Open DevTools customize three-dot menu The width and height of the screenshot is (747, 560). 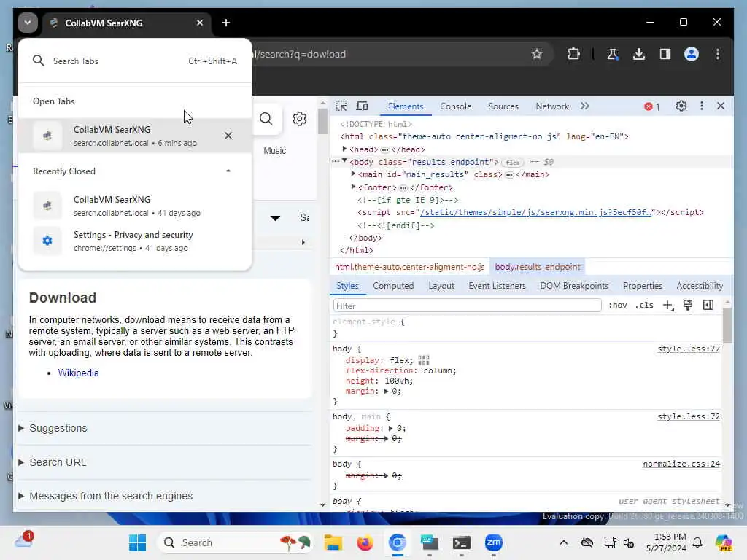click(701, 106)
